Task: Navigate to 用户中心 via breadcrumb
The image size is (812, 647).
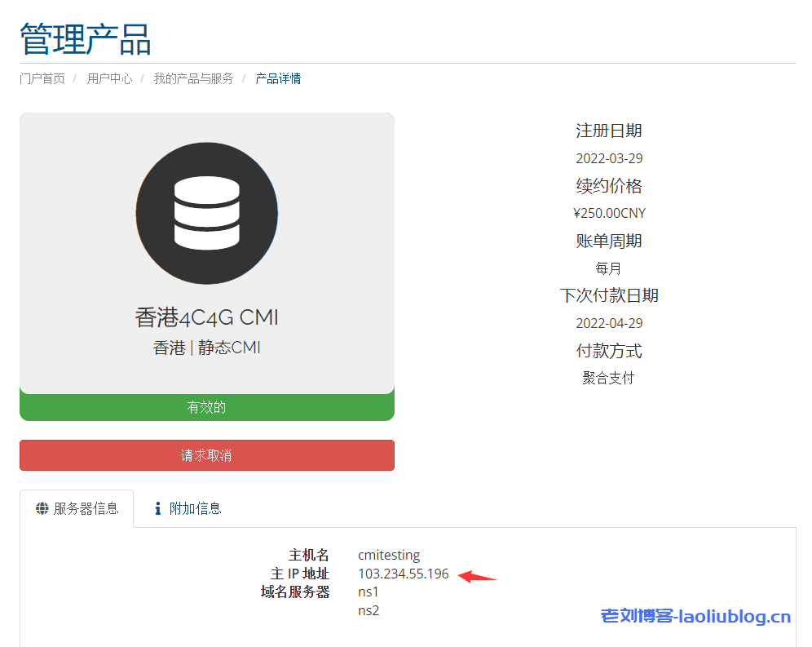Action: click(109, 78)
